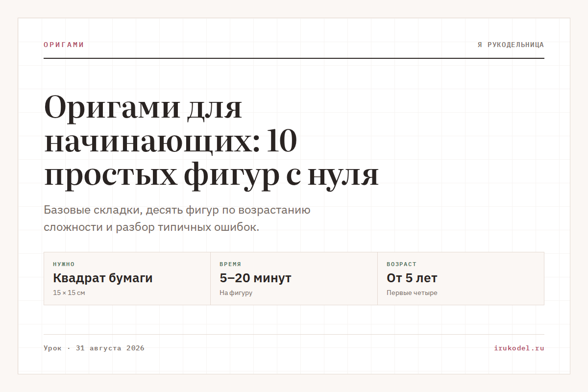588x392 pixels.
Task: Click the Я РУКОДЕЛЬНИЦА site name
Action: [511, 45]
